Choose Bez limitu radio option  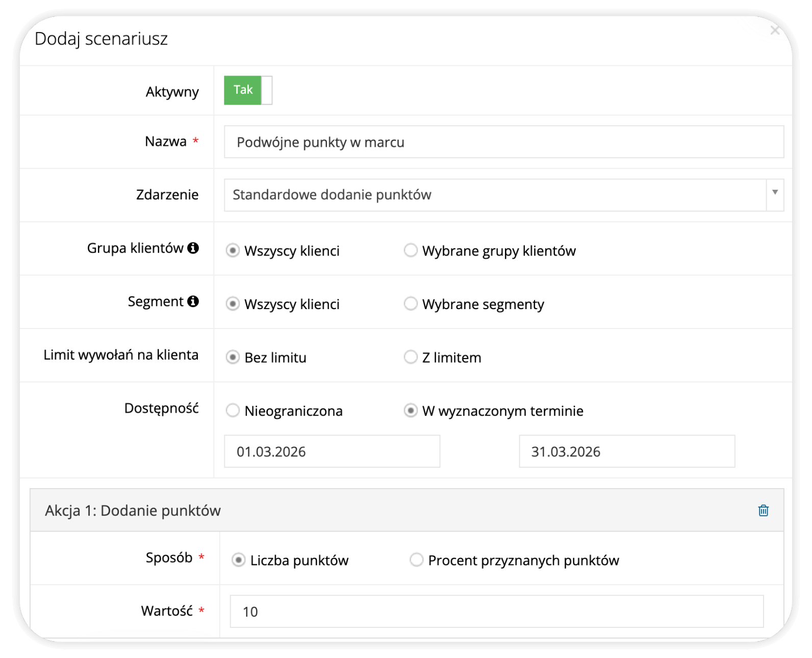click(x=233, y=357)
